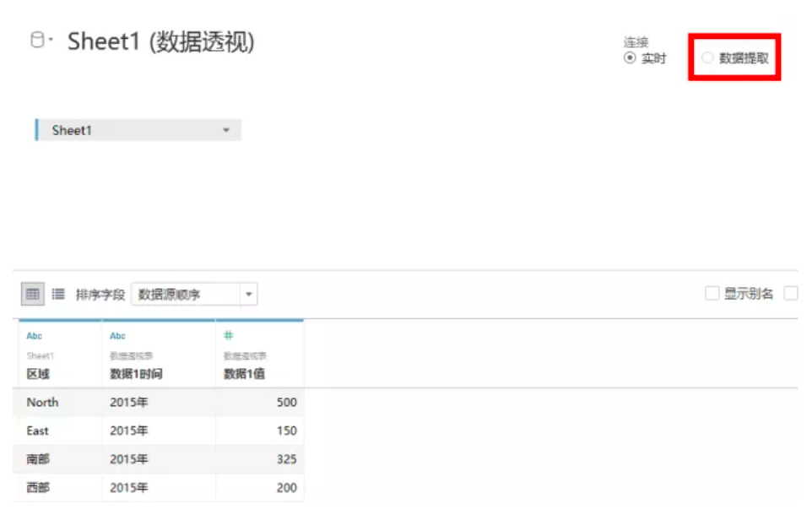Click the data source cylinder icon
This screenshot has height=515, width=812.
(x=37, y=40)
